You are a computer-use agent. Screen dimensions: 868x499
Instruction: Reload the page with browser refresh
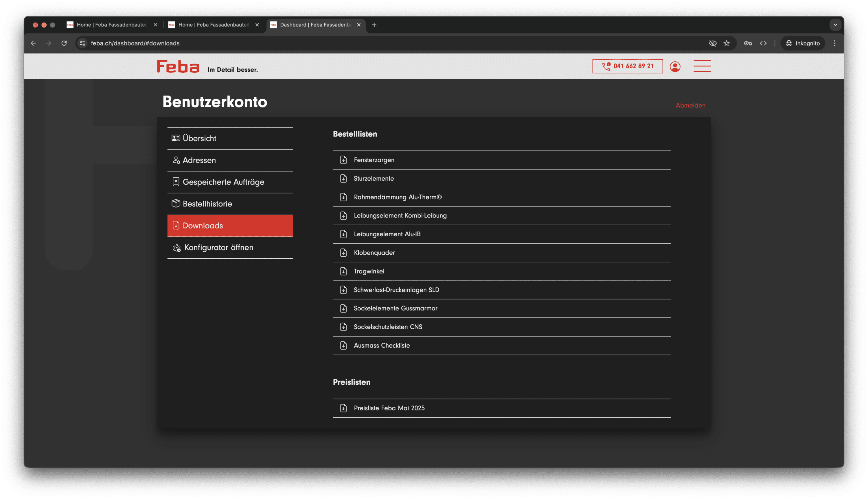click(64, 43)
